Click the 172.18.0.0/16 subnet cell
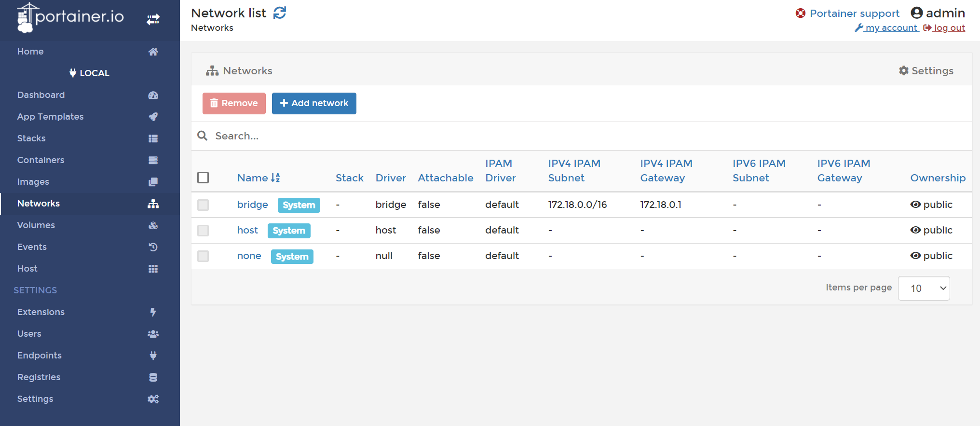 577,205
